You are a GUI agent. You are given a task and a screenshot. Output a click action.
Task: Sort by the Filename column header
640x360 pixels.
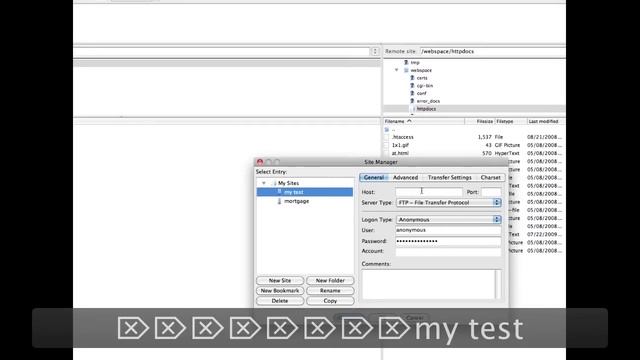424,121
